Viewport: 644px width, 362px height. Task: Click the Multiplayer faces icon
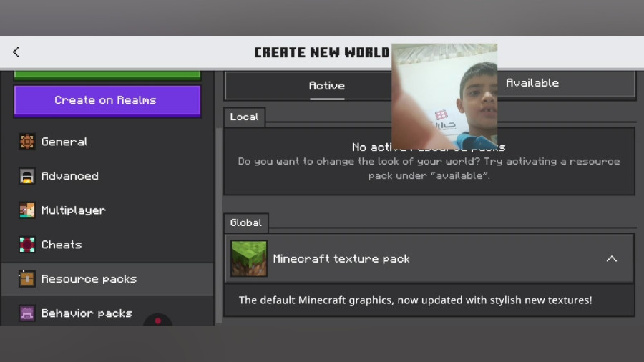27,210
